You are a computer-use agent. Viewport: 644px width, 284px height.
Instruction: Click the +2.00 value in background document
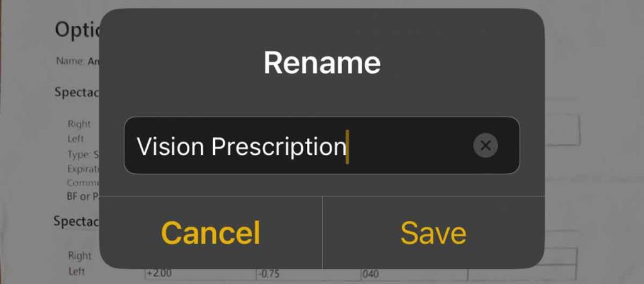coord(158,274)
